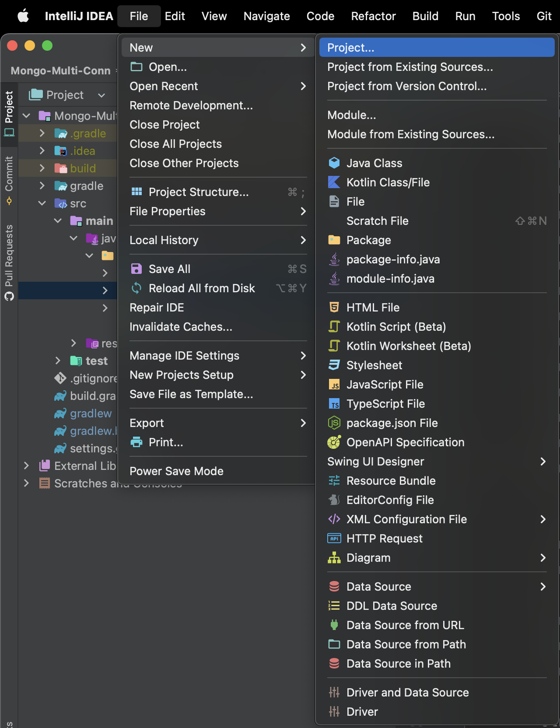Open the Apple menu
560x728 pixels.
point(23,16)
